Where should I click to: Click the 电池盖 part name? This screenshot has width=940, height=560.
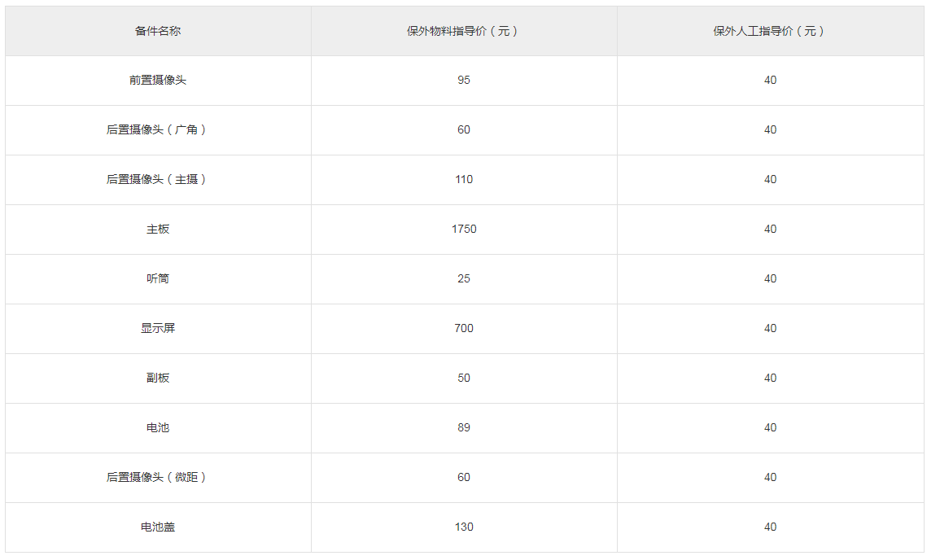(158, 527)
